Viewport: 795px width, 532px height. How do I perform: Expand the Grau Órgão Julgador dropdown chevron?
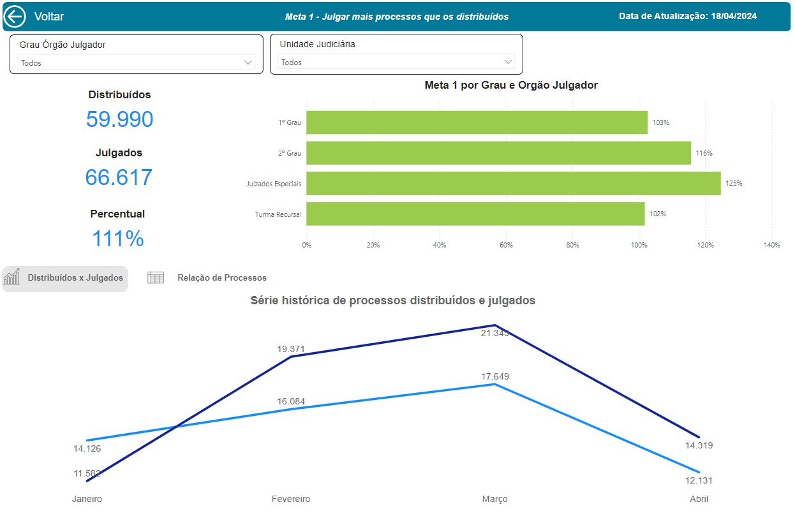pos(248,63)
